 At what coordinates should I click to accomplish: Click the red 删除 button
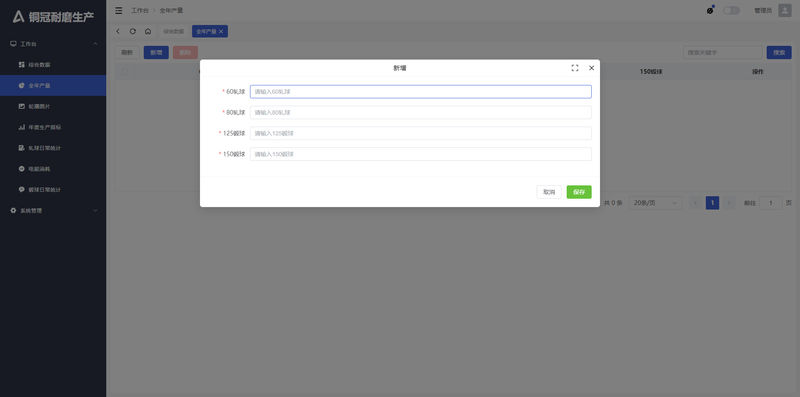coord(185,53)
